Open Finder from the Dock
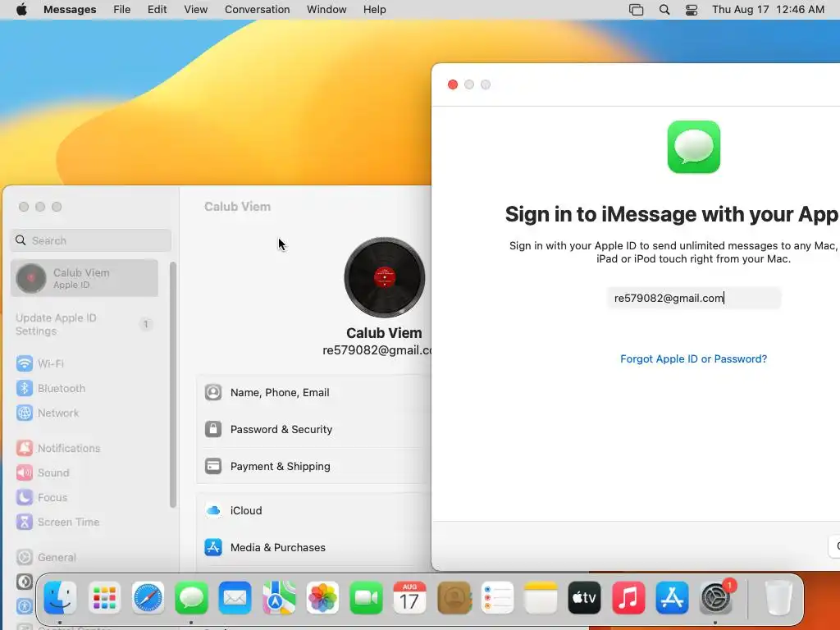The width and height of the screenshot is (840, 630). point(60,597)
